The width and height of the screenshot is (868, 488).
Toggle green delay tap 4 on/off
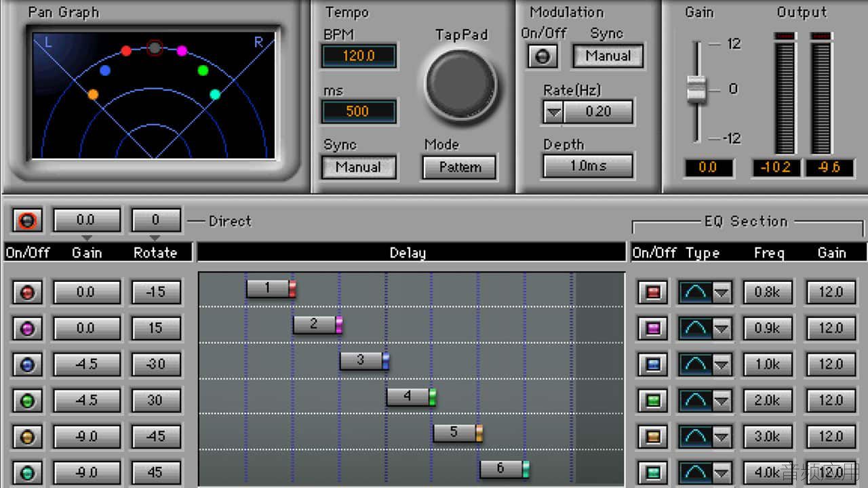(28, 401)
